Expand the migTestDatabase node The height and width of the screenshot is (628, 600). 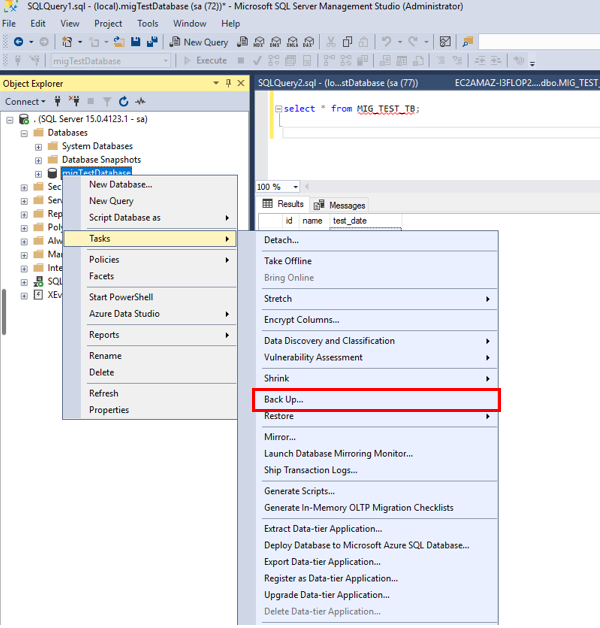pyautogui.click(x=38, y=174)
